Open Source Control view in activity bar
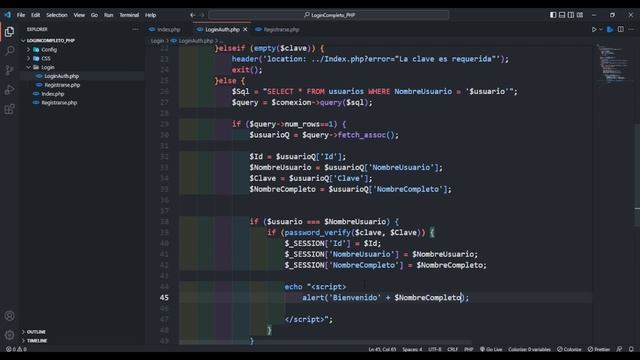 [9, 70]
